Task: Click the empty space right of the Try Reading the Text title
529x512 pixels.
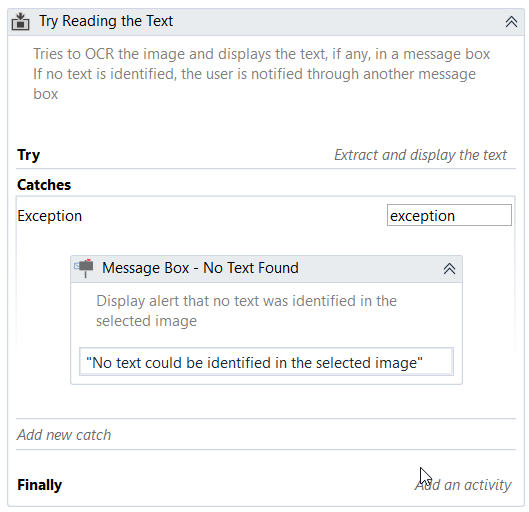Action: (x=337, y=22)
